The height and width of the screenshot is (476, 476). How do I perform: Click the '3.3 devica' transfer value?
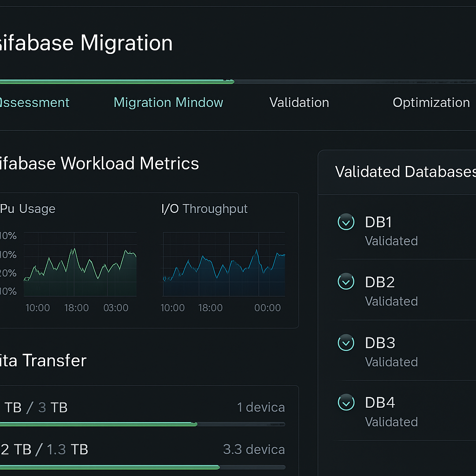click(254, 450)
